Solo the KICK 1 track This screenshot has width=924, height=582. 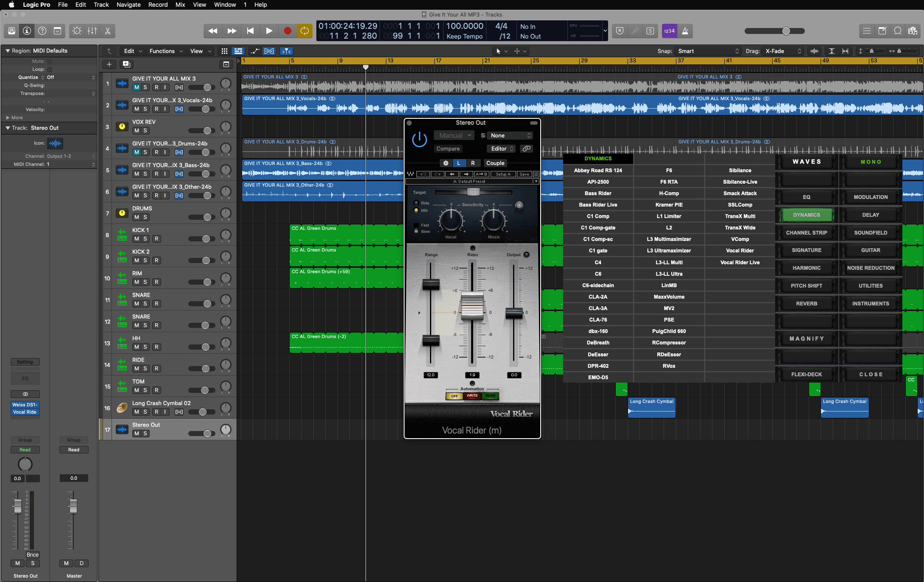point(145,239)
